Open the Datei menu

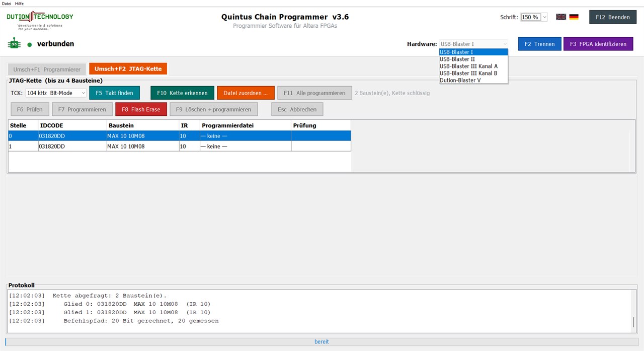[7, 4]
